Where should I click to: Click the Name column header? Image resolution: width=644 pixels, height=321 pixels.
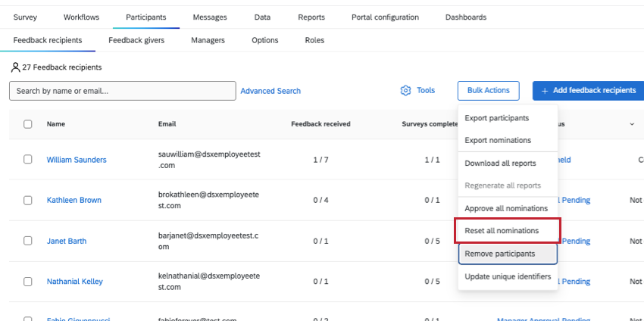click(56, 124)
